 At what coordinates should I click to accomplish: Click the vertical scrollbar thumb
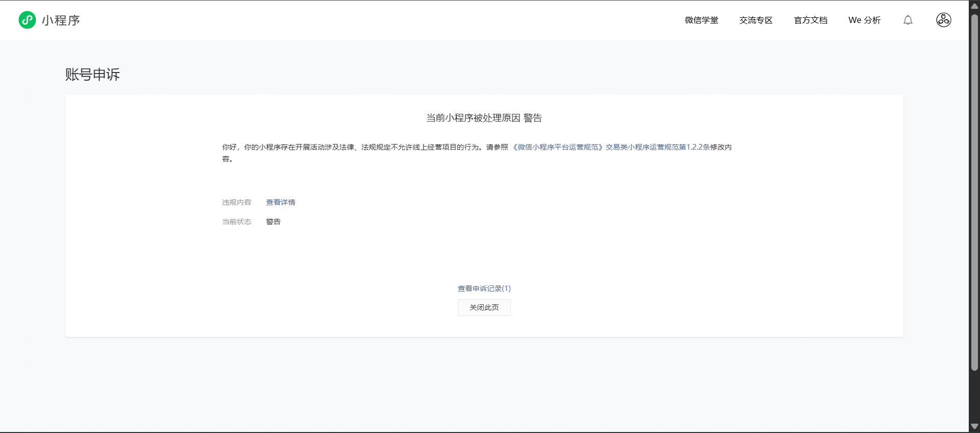pos(974,191)
